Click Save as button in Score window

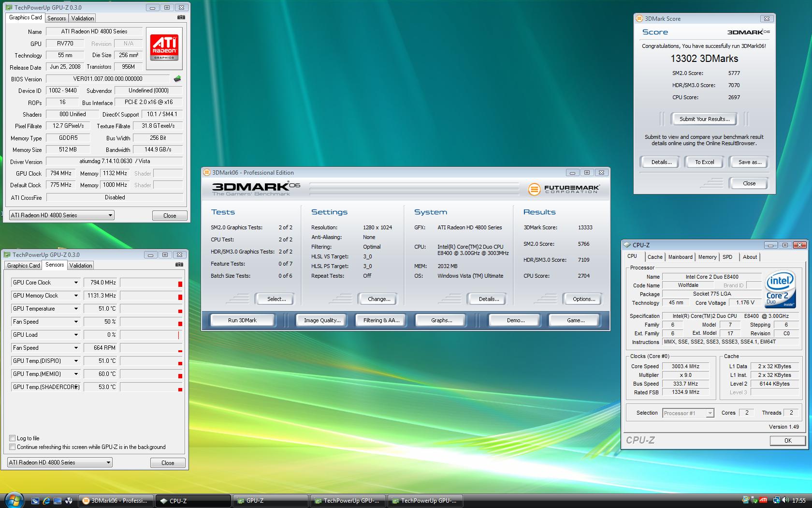tap(749, 162)
